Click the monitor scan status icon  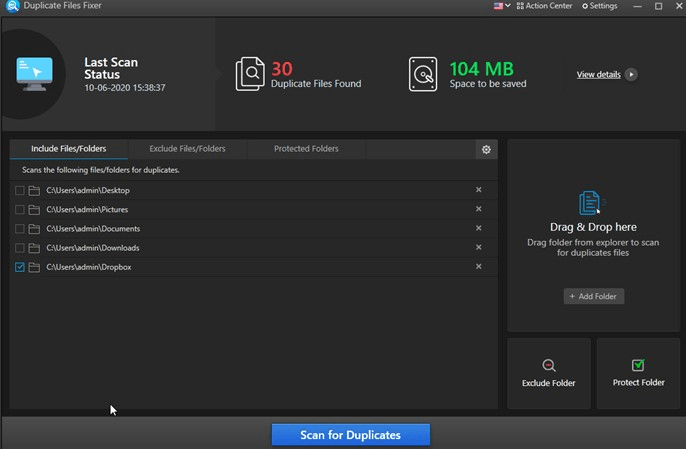point(34,74)
